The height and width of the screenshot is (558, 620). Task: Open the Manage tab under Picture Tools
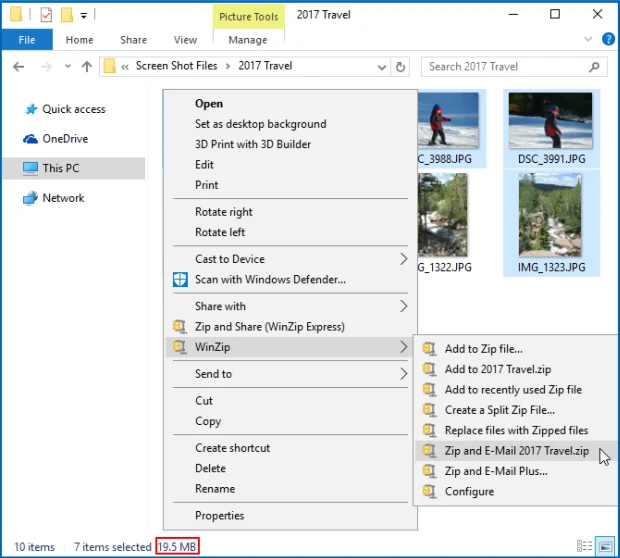click(247, 40)
